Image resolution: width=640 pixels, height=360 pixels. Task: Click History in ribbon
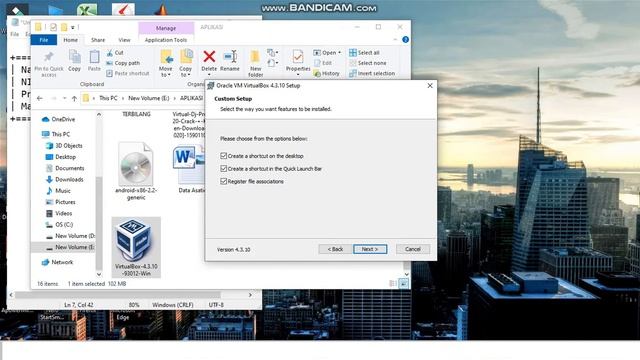tap(327, 73)
